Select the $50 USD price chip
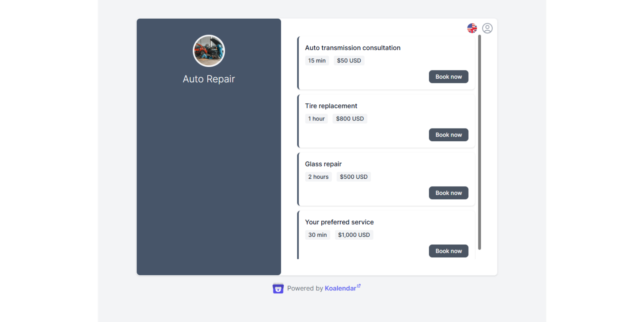 349,60
